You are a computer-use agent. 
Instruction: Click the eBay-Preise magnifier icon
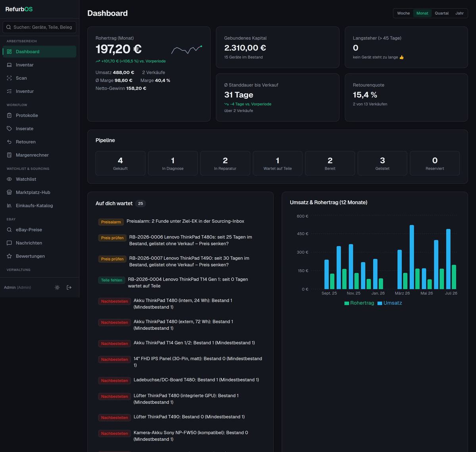tap(10, 230)
